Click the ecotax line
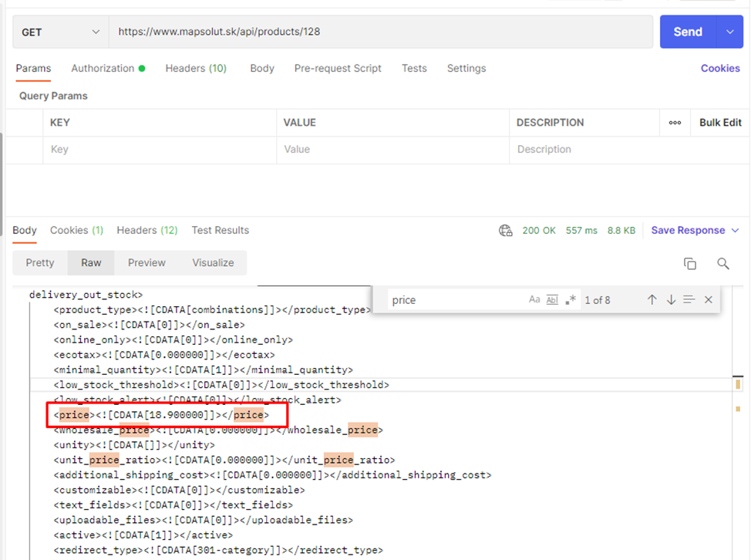 (x=164, y=355)
